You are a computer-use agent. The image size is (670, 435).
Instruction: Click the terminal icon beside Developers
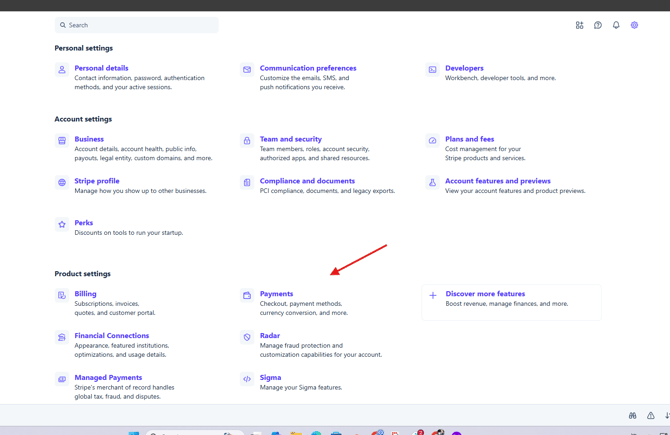[x=432, y=69]
